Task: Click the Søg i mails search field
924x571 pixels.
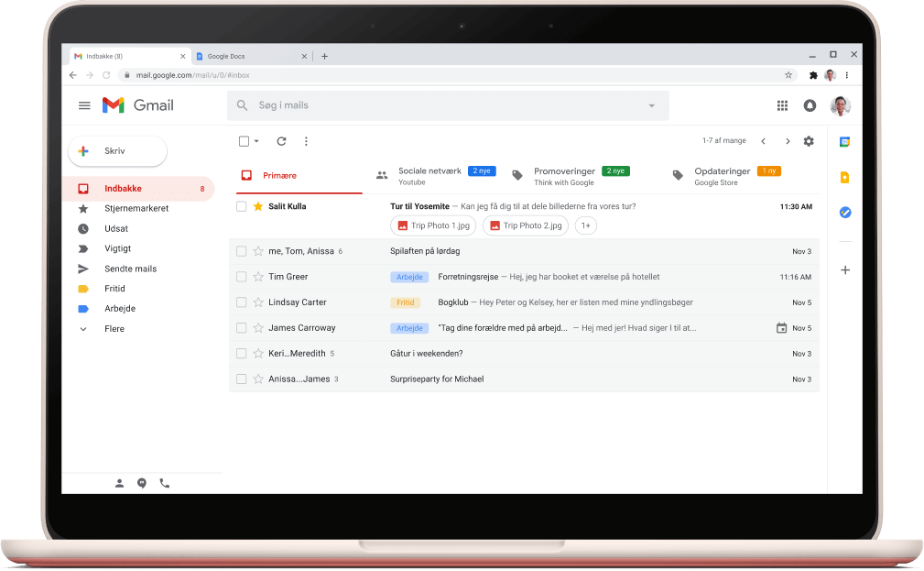Action: pos(448,105)
